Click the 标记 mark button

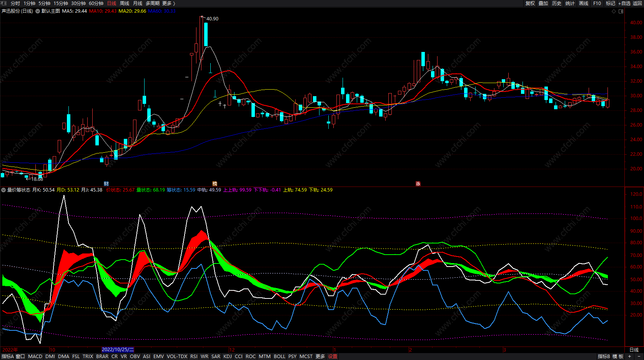pyautogui.click(x=611, y=3)
